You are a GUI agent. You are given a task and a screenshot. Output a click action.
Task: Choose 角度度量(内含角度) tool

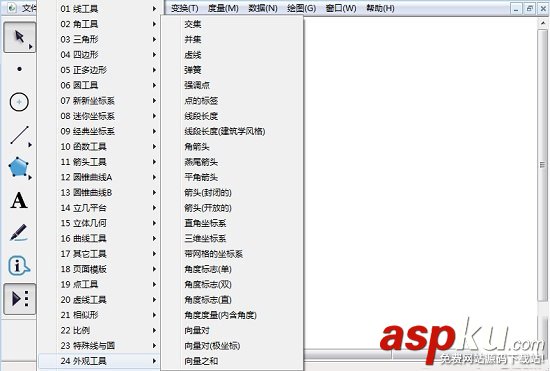point(232,315)
